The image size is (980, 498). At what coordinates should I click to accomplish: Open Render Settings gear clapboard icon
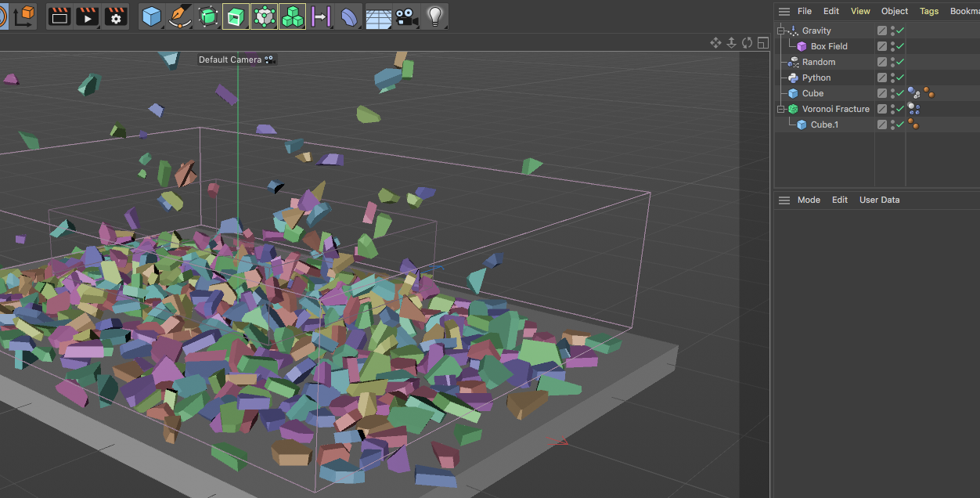point(115,16)
